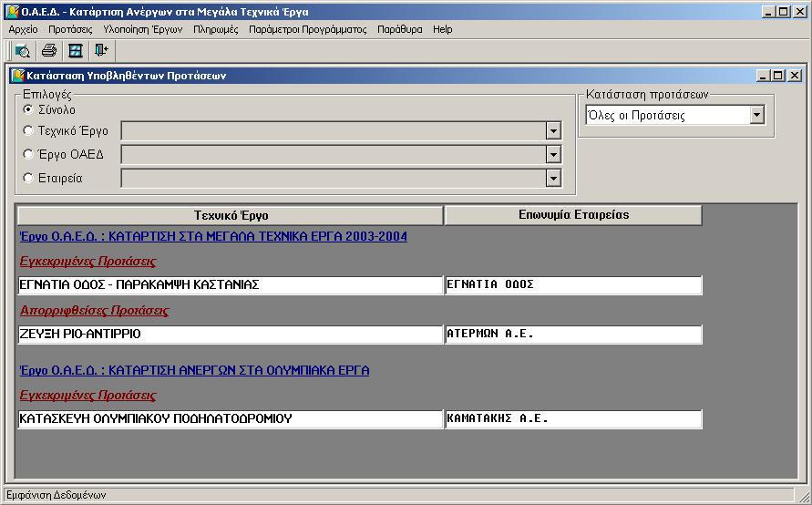The height and width of the screenshot is (505, 812).
Task: Click Εγκεκριμένες Προτάσεις heading under ΟΛΥΜΠΙΑΚΑ ΕΡΓΑ
Action: click(88, 396)
